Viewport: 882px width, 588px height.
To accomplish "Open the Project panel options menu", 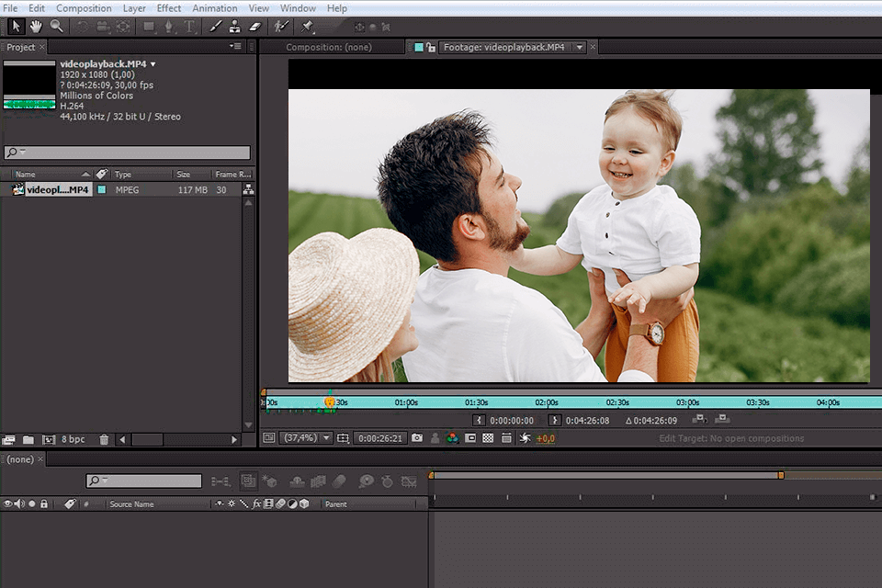I will point(235,46).
